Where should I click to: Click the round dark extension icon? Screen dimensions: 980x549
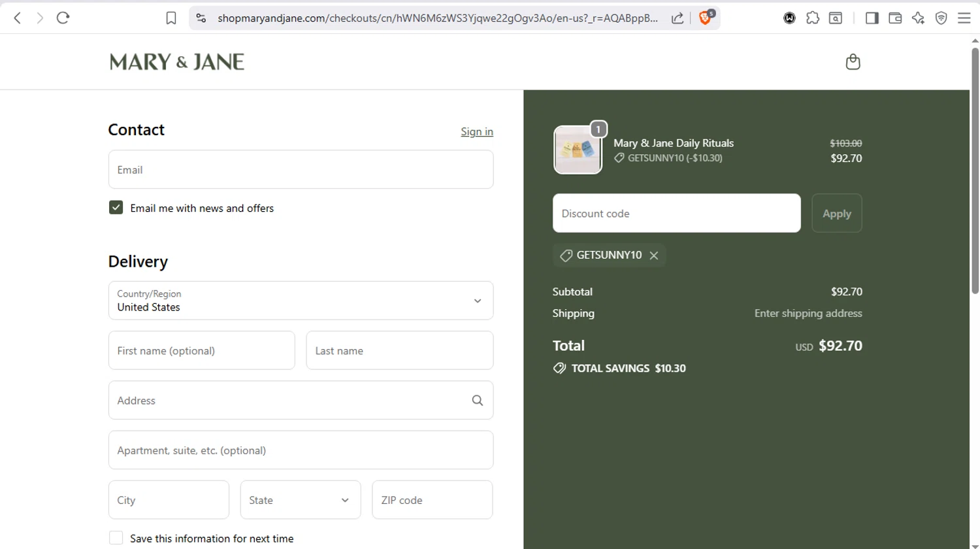(789, 18)
